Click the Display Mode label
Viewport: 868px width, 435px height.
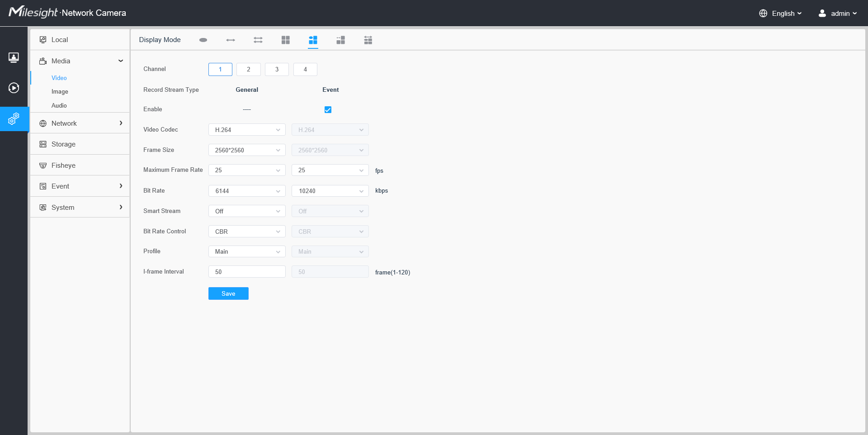pyautogui.click(x=160, y=40)
